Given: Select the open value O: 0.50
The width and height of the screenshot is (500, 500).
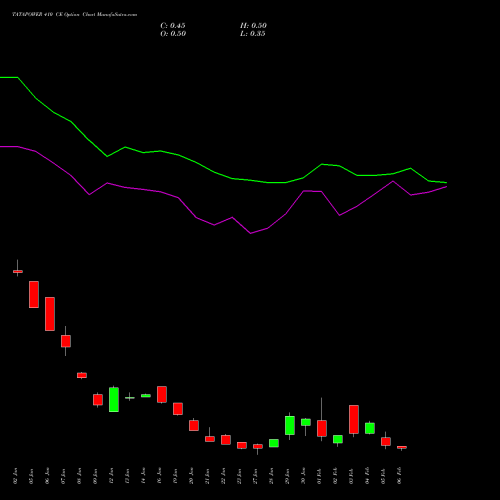Looking at the screenshot, I should [173, 34].
